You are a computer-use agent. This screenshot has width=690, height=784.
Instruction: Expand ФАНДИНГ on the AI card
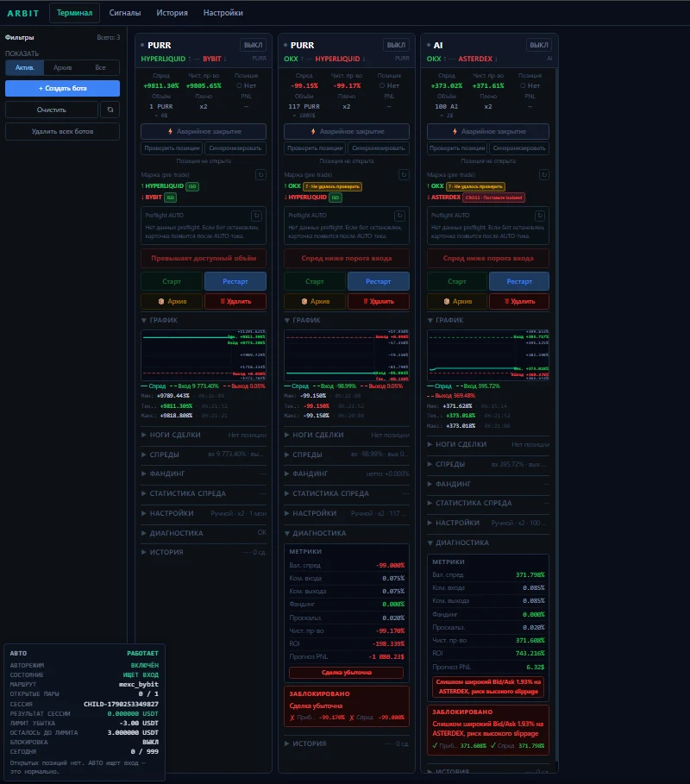[488, 484]
